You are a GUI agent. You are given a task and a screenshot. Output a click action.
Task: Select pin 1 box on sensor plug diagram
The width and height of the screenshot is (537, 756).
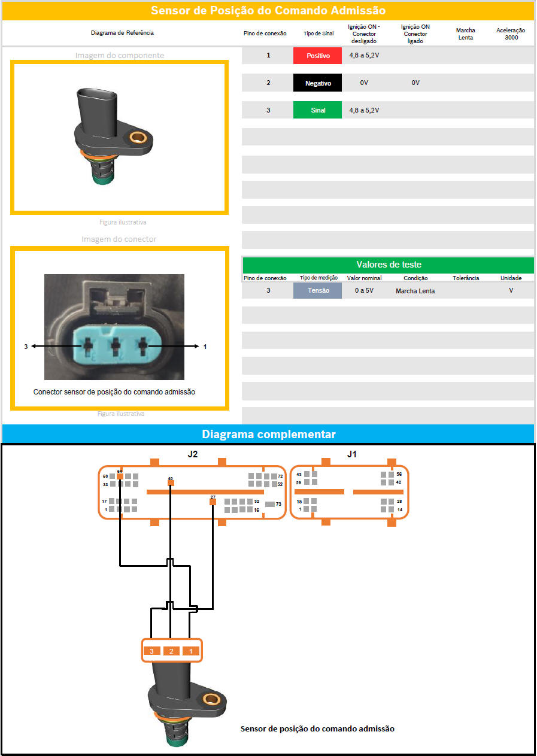pyautogui.click(x=190, y=651)
